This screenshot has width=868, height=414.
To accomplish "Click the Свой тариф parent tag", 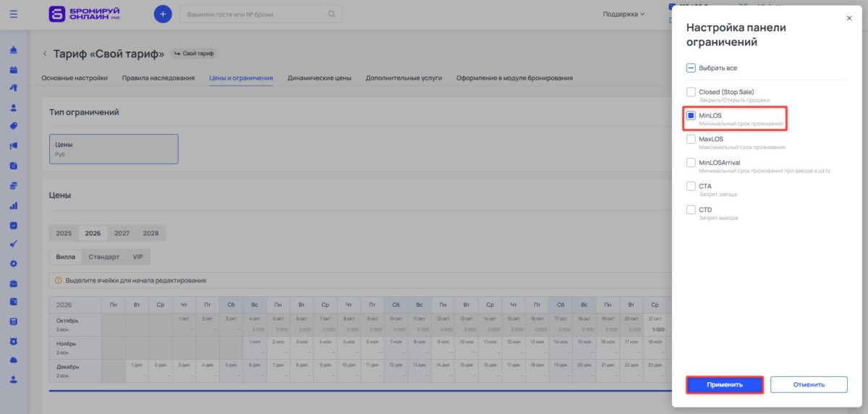I will [x=194, y=54].
